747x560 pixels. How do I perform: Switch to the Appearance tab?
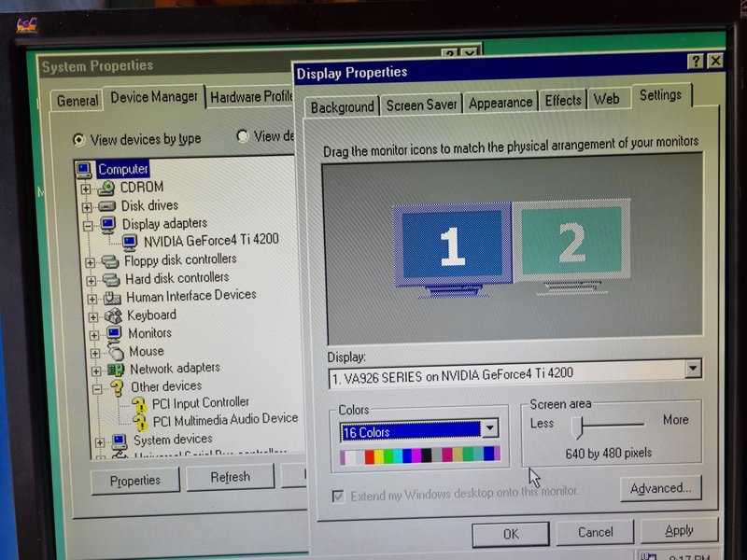coord(500,103)
